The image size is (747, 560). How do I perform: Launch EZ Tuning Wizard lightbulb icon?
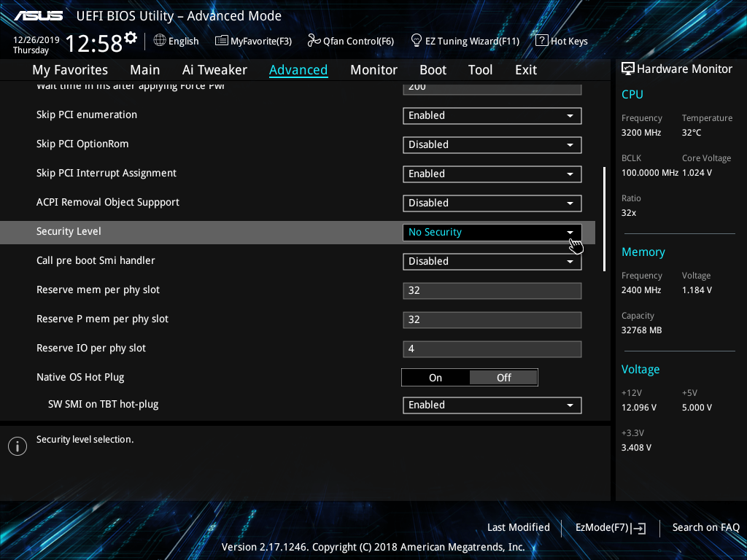[417, 41]
